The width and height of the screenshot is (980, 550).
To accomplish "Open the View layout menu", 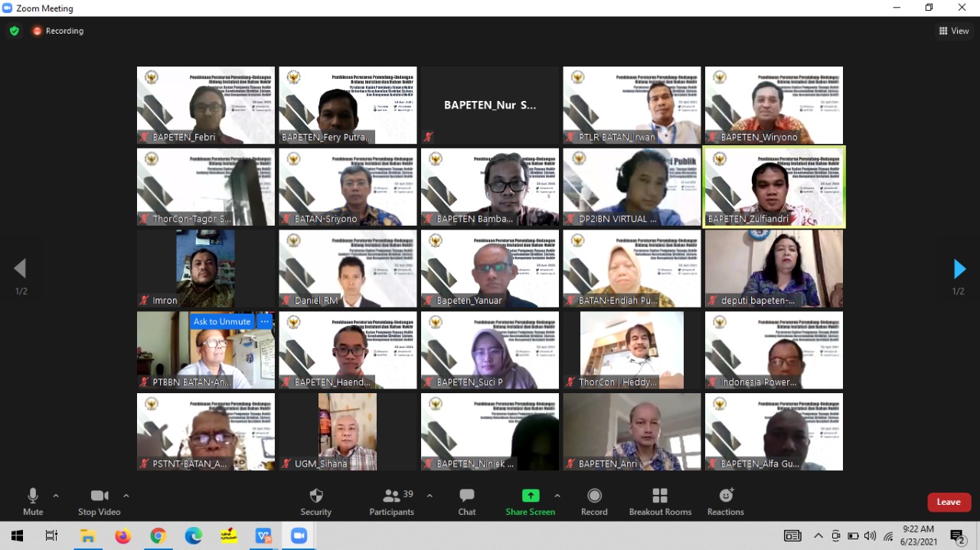I will (x=954, y=31).
